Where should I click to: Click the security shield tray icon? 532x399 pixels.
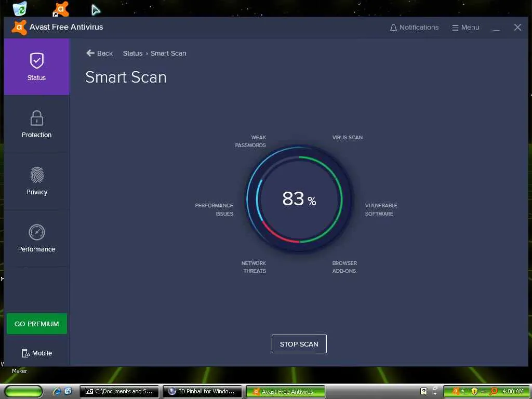pyautogui.click(x=474, y=391)
